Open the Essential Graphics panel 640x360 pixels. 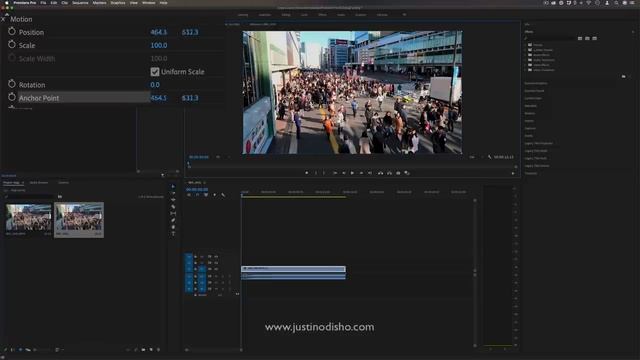536,83
